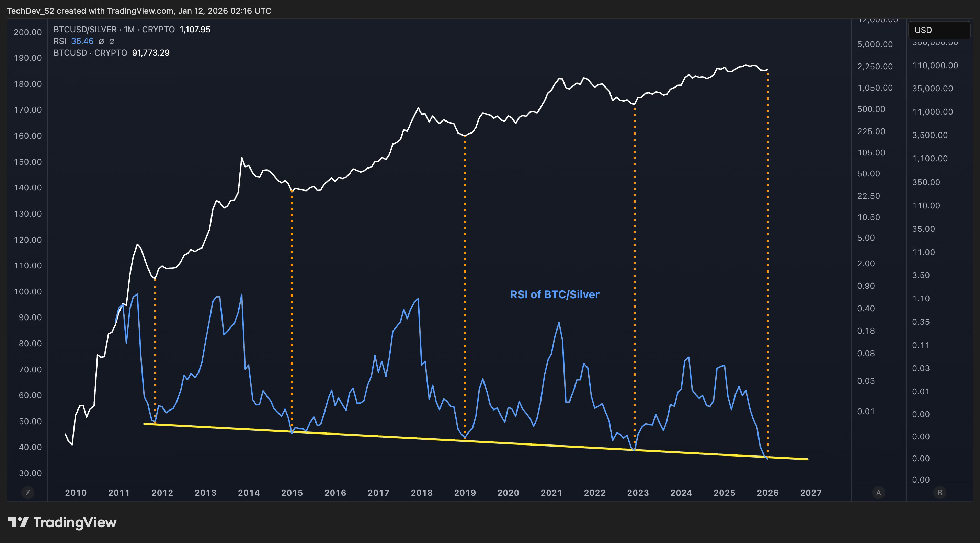Click the Z scale button at bottom-left
Screen dimensions: 980x543
(x=27, y=493)
